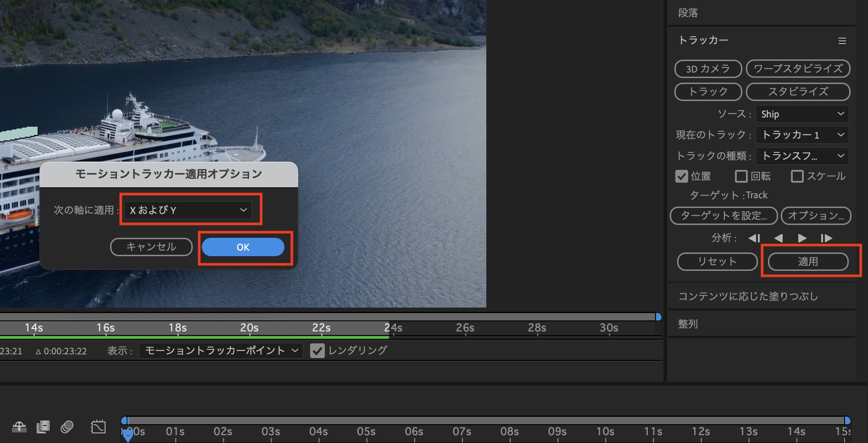Viewport: 868px width, 443px height.
Task: Click the duration value 0:00:23:22
Action: click(65, 351)
